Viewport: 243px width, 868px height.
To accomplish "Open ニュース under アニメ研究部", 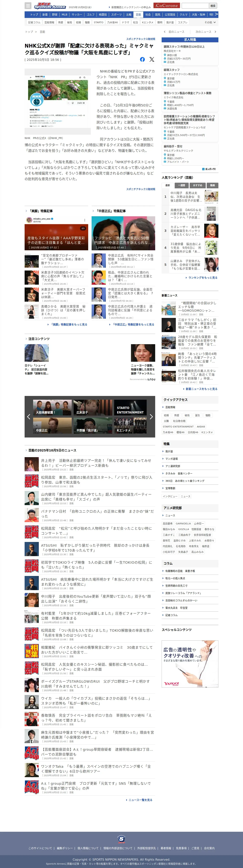I will 170,515.
